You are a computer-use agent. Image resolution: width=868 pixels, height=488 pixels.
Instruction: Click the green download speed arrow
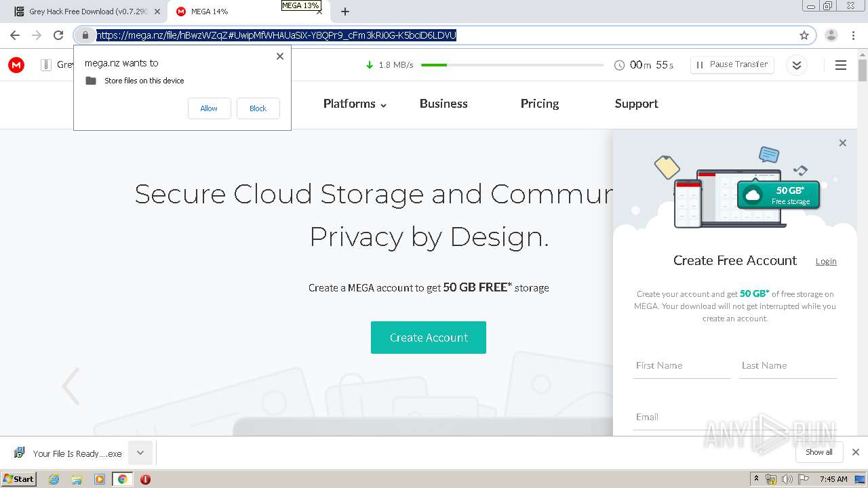tap(370, 65)
